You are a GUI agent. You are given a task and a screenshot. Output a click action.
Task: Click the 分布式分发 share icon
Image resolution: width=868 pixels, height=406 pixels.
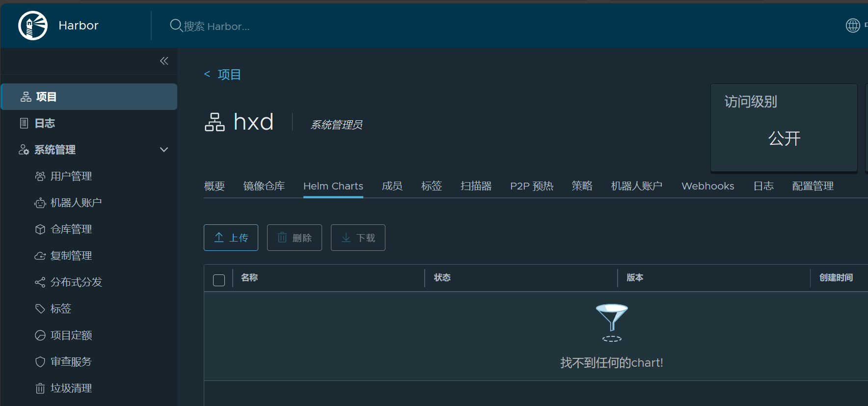click(x=40, y=282)
